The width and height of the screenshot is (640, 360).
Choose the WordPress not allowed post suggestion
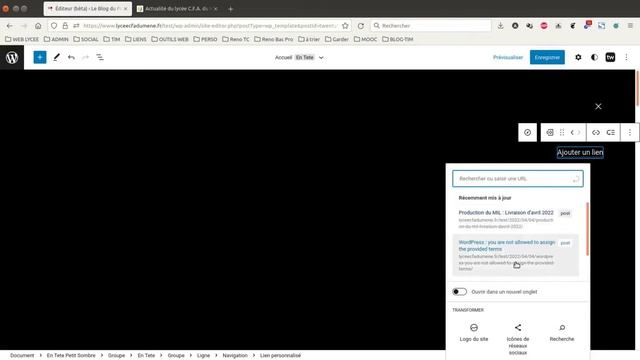[516, 255]
